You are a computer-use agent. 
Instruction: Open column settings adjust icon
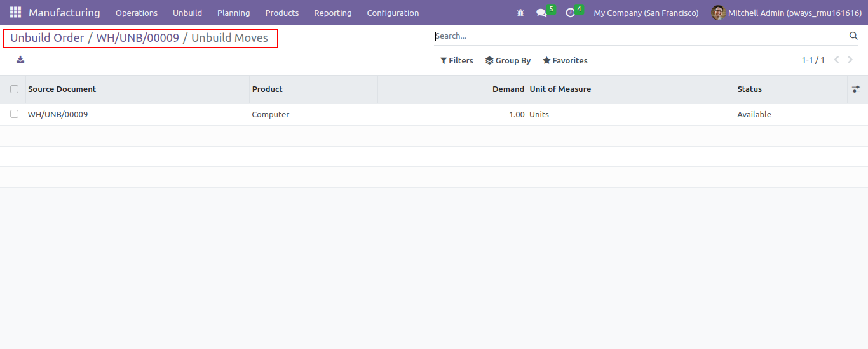coord(856,89)
